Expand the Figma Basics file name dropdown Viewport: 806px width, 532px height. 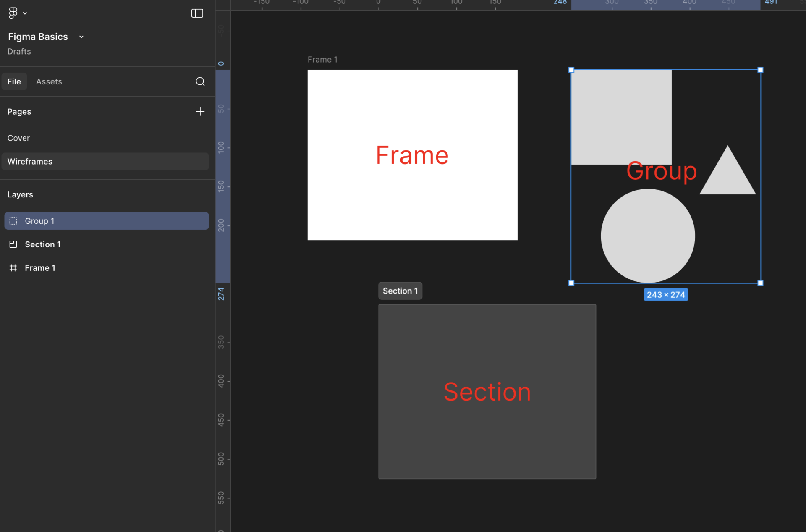81,37
